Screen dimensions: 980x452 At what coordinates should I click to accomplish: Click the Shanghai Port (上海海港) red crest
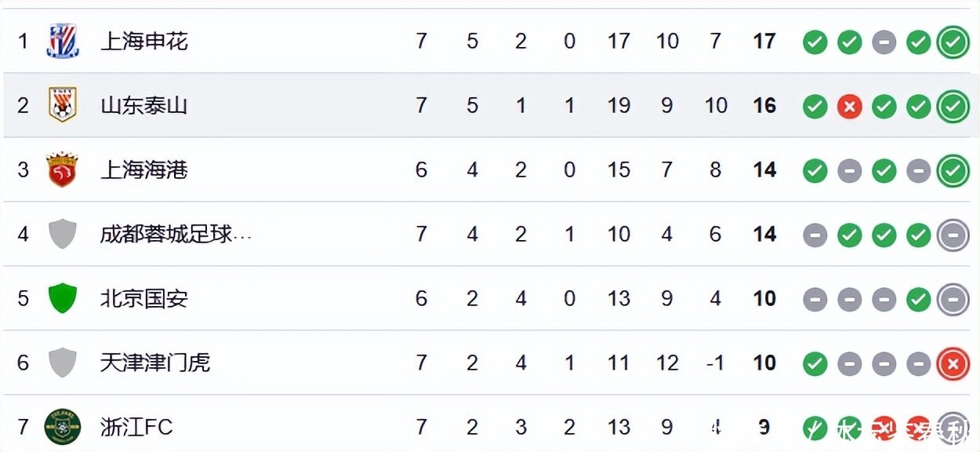click(x=63, y=169)
